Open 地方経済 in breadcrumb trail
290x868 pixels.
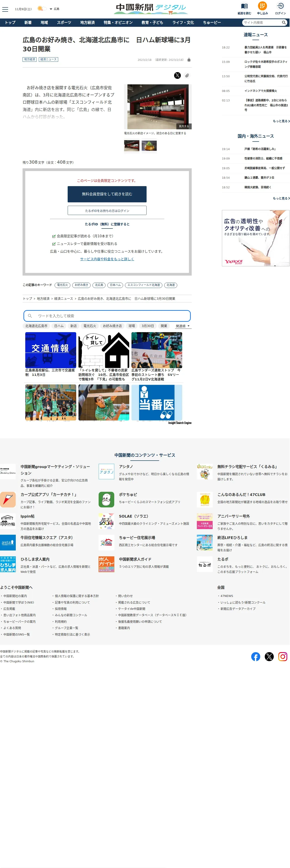(x=43, y=299)
